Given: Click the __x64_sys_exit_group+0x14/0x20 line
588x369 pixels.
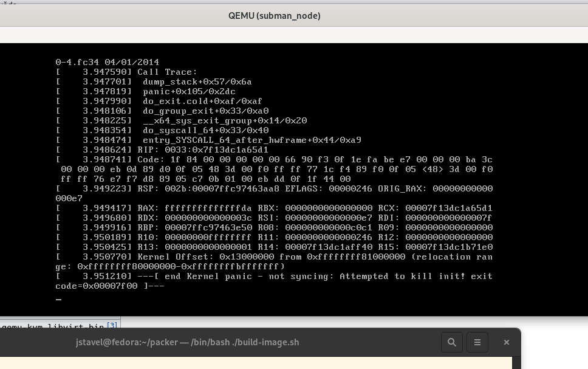Looking at the screenshot, I should tap(182, 121).
